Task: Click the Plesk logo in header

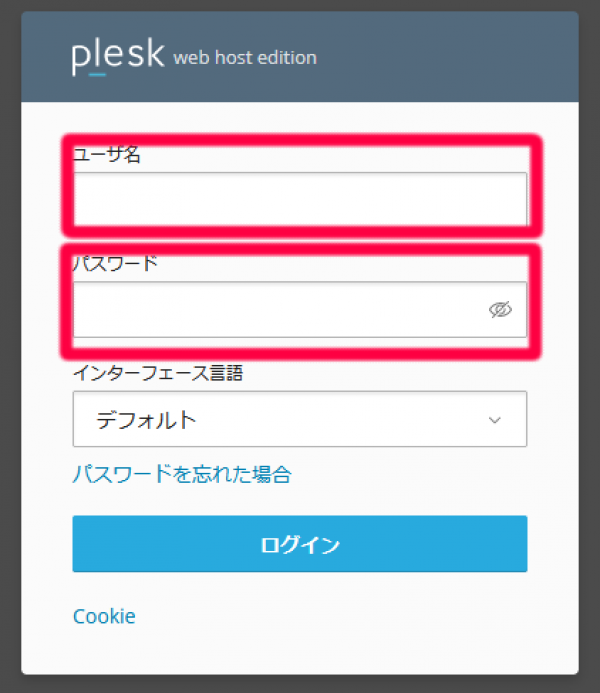Action: click(x=117, y=56)
